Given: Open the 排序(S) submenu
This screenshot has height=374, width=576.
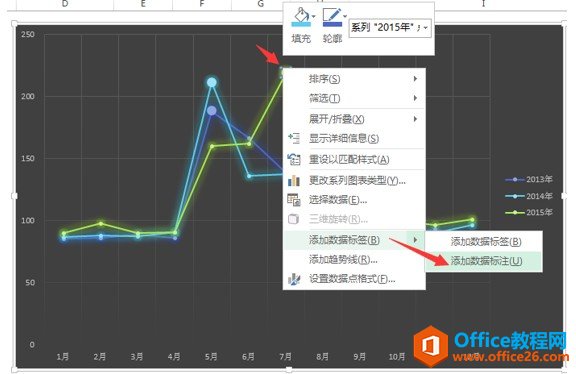Looking at the screenshot, I should click(354, 79).
